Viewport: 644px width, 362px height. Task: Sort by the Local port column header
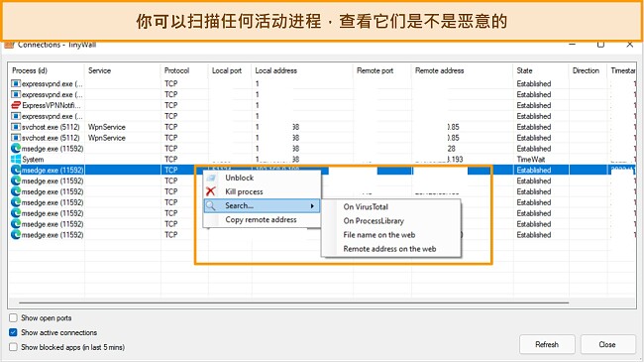tap(230, 70)
